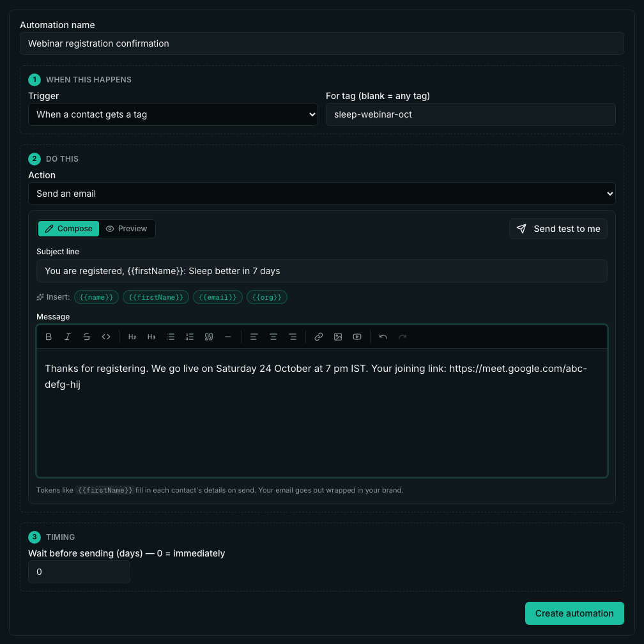The height and width of the screenshot is (644, 644).
Task: Insert a horizontal rule
Action: pos(228,337)
